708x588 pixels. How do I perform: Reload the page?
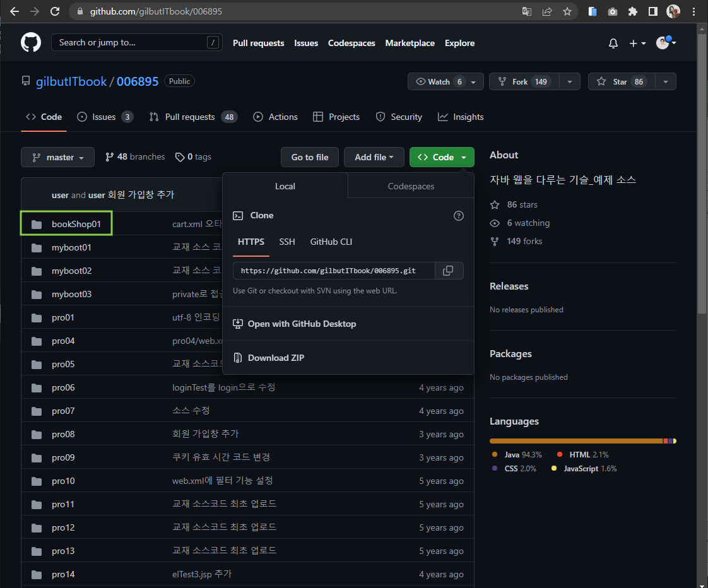(x=55, y=11)
